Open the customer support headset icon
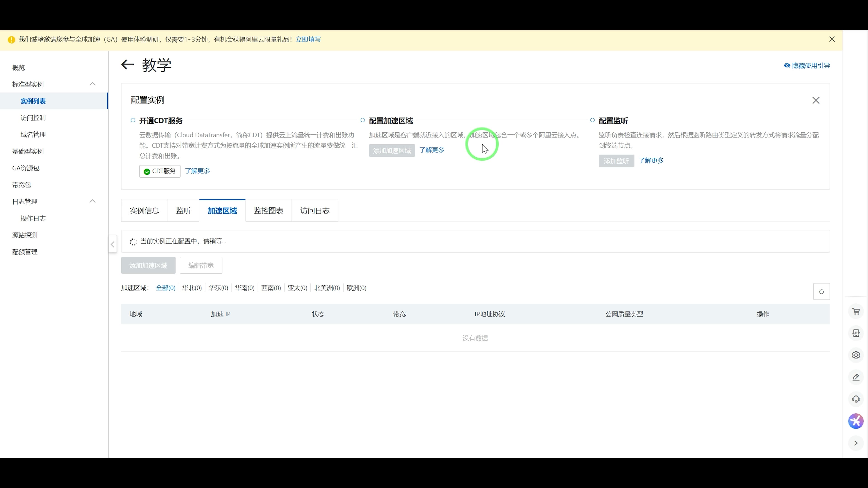This screenshot has height=488, width=868. [x=856, y=399]
